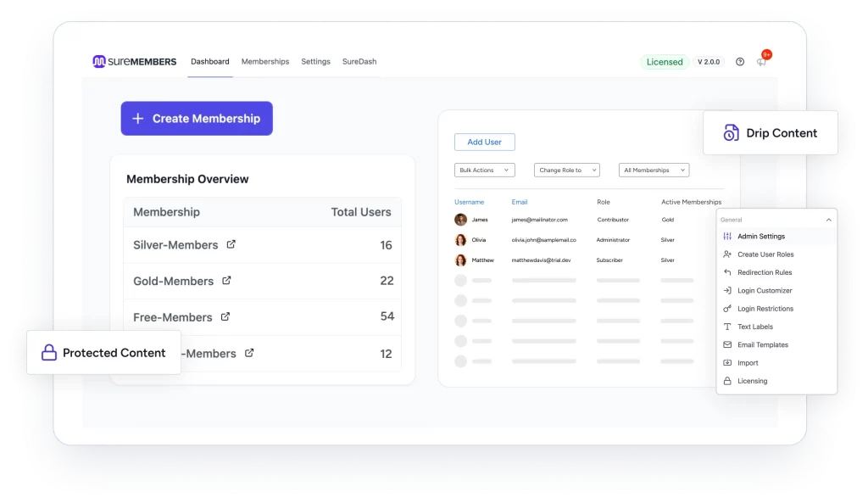Click the Login Customizer icon
868x503 pixels.
[x=727, y=290]
